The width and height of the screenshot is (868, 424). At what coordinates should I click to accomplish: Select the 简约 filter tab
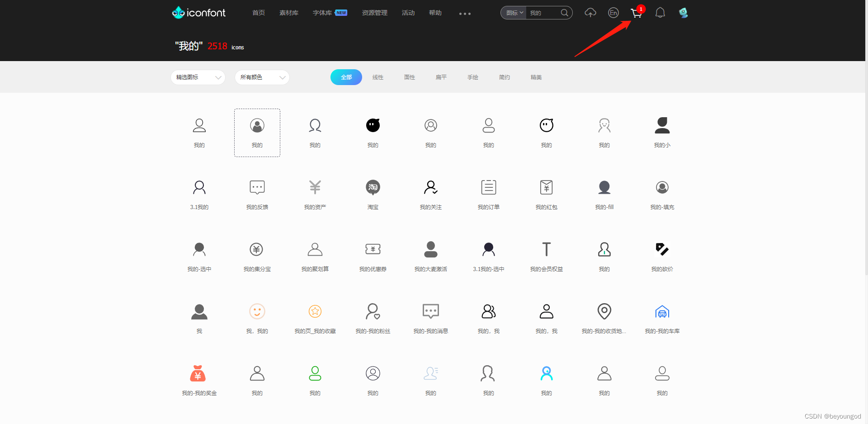[505, 77]
